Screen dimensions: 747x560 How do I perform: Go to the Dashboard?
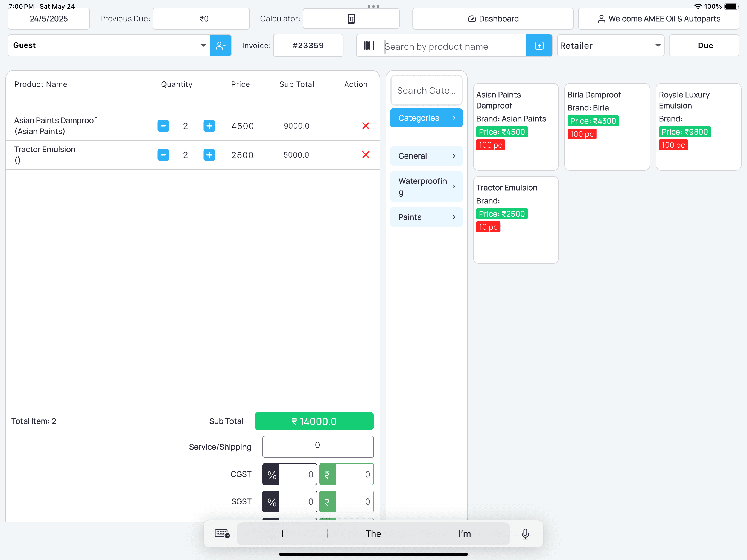pos(493,19)
